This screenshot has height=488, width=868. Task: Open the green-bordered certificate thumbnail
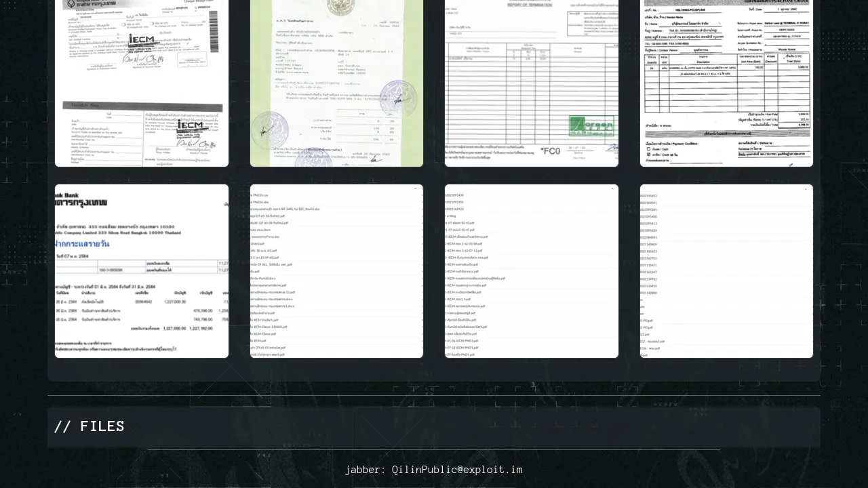(336, 83)
